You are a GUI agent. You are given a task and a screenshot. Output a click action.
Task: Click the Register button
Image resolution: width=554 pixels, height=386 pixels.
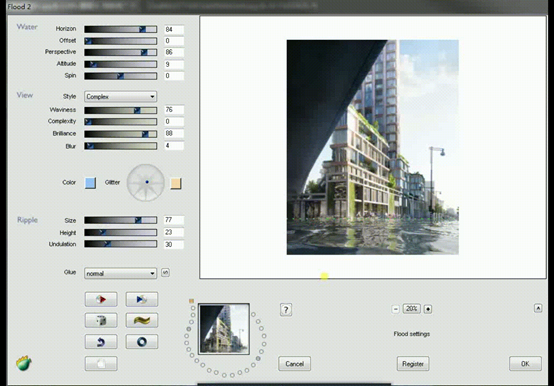(413, 363)
